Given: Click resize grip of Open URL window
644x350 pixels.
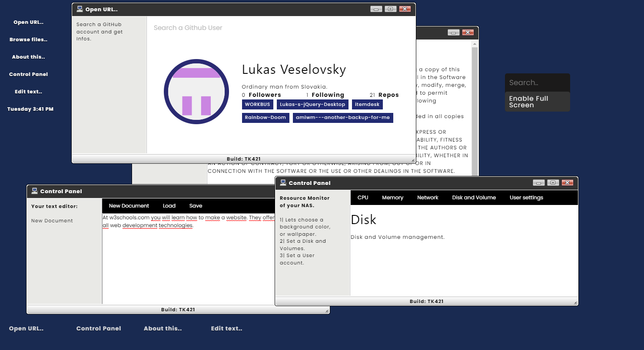Looking at the screenshot, I should 413,160.
